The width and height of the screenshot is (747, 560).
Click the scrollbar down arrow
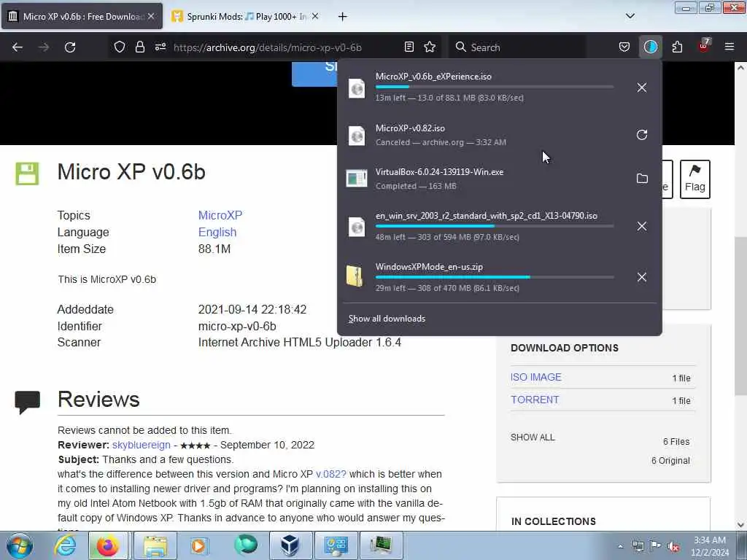click(x=740, y=525)
